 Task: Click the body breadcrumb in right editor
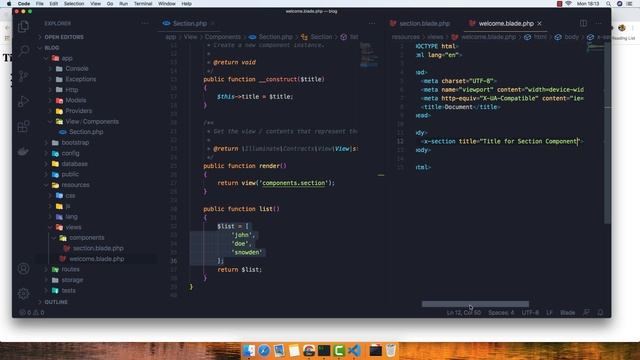571,37
